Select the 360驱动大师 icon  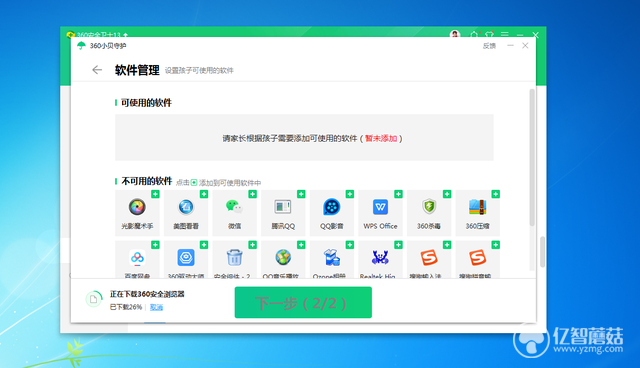tap(186, 258)
